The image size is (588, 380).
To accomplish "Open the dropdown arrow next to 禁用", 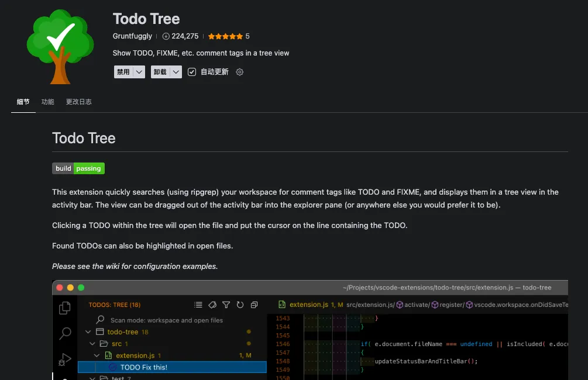I will point(139,72).
